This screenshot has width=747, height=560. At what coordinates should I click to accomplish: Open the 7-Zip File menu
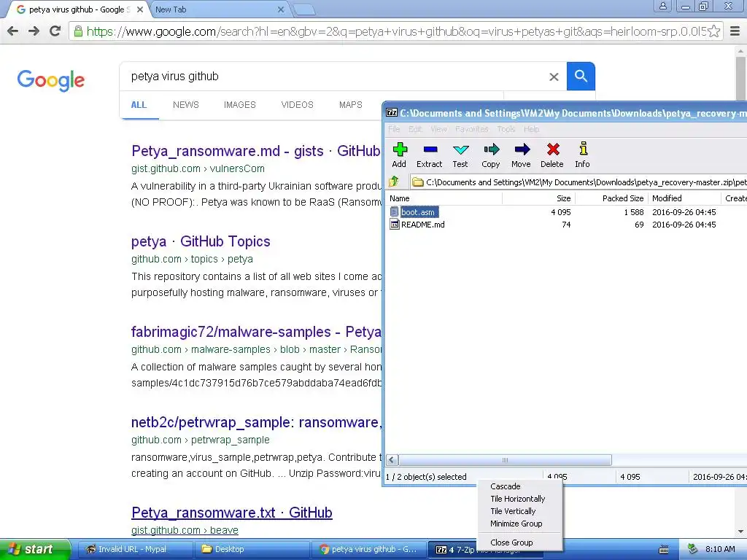coord(394,129)
